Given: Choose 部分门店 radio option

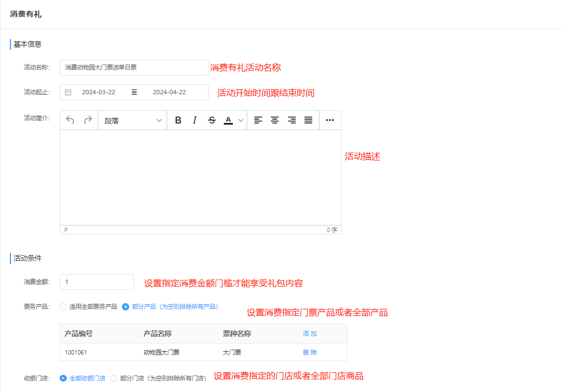Looking at the screenshot, I should [x=114, y=378].
